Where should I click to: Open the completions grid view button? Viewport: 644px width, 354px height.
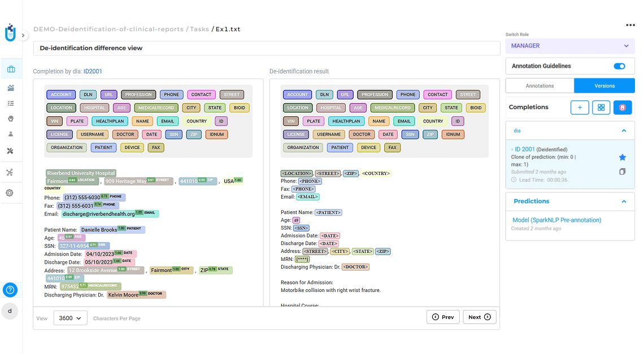coord(601,108)
